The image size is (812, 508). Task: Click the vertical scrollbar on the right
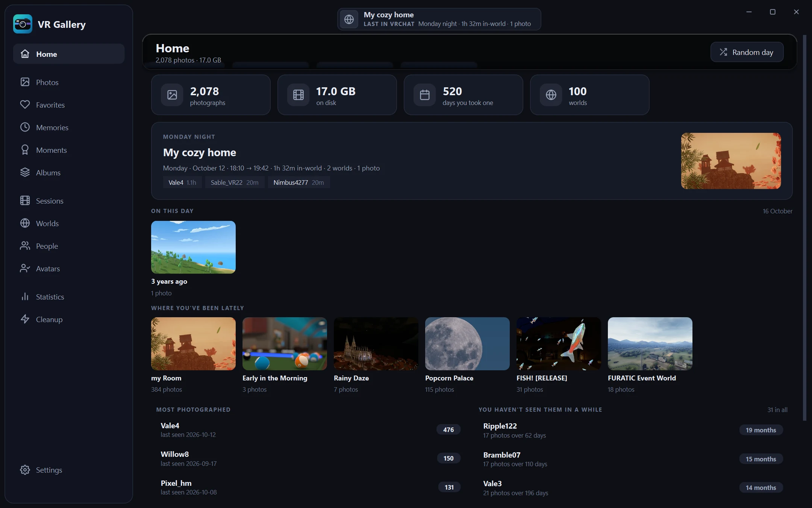[804, 228]
